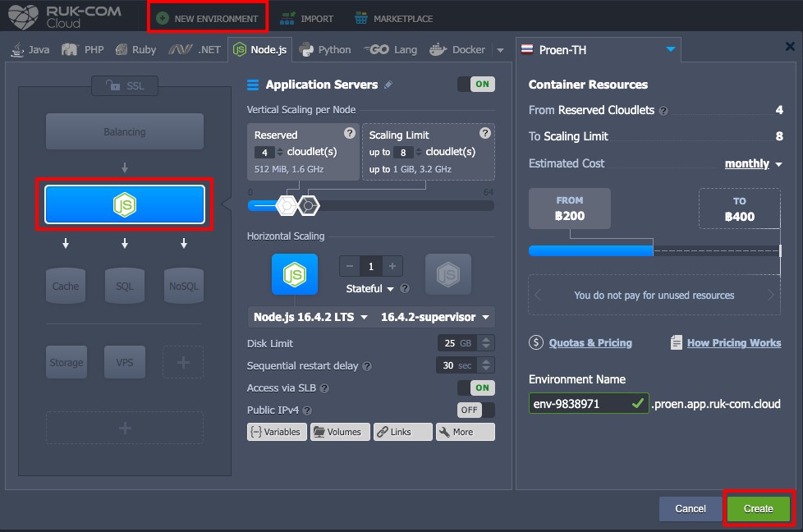The width and height of the screenshot is (803, 532).
Task: Open the Quotas & Pricing link
Action: coord(590,342)
